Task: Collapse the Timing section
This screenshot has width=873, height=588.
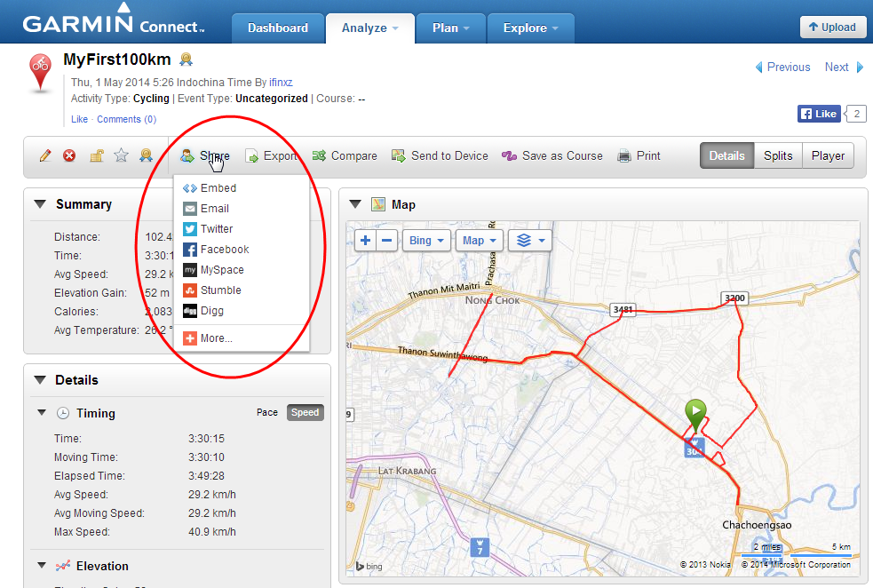Action: [42, 413]
